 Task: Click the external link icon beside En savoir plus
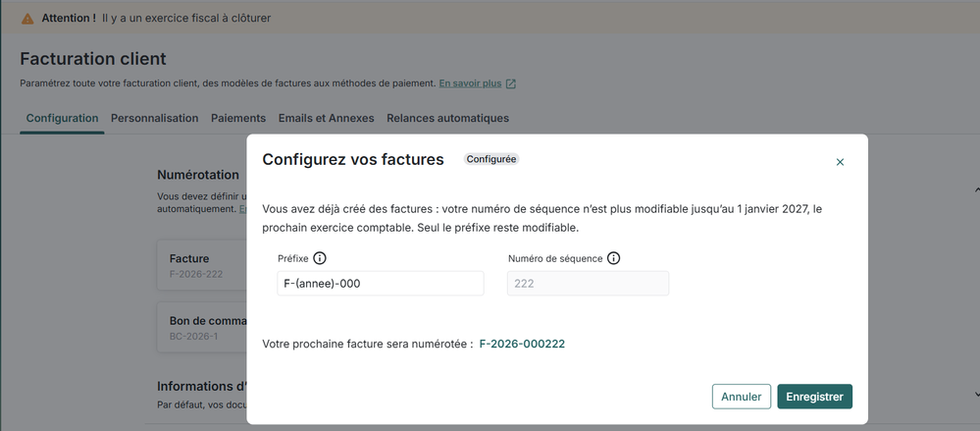(x=511, y=83)
